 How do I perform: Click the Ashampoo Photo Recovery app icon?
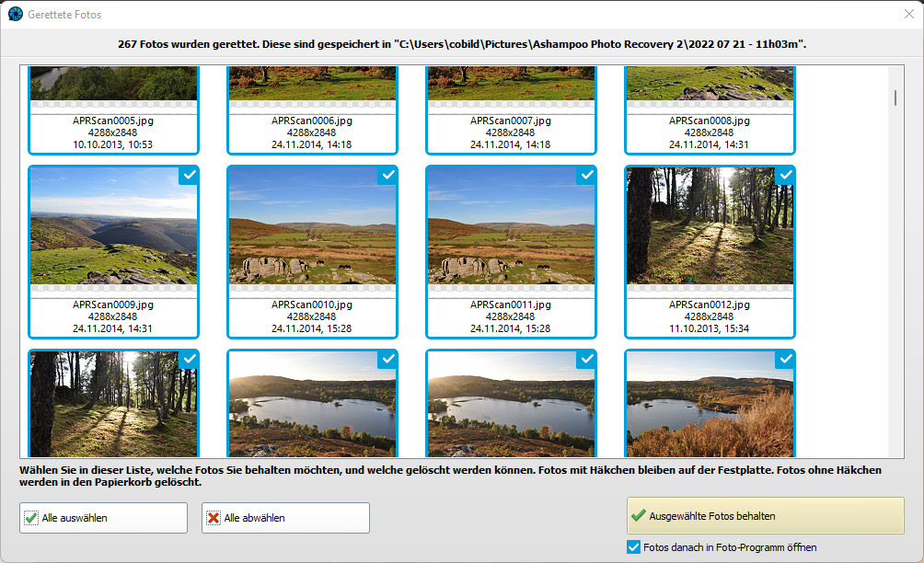16,14
